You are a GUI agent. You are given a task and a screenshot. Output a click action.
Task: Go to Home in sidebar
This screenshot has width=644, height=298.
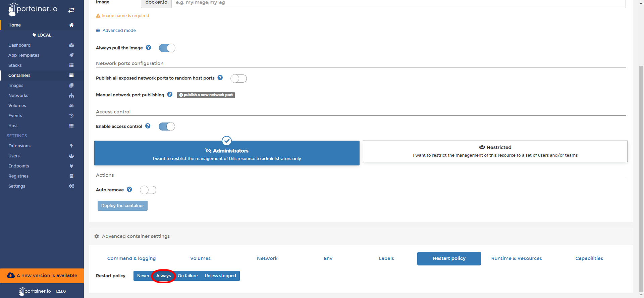15,25
